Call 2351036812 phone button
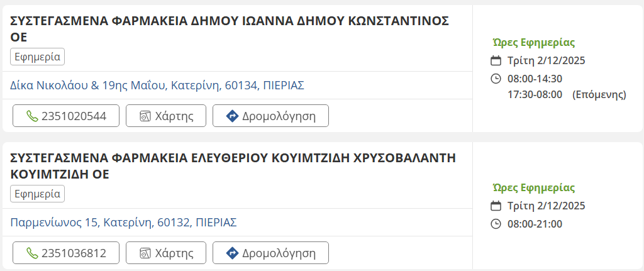The width and height of the screenshot is (644, 271). coord(66,253)
